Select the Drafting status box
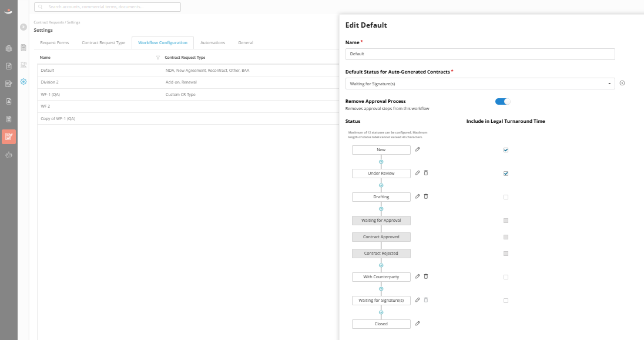Viewport: 644px width, 340px height. (x=381, y=197)
